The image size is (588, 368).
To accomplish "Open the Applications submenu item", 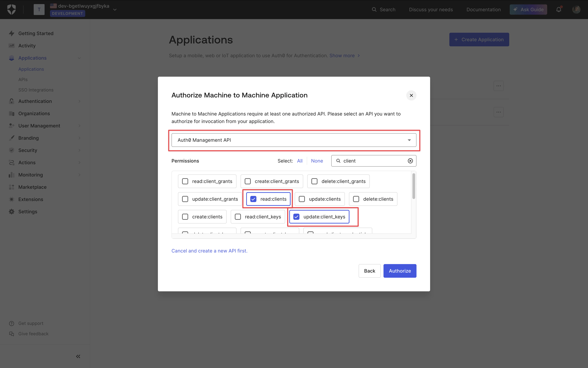I will point(31,69).
